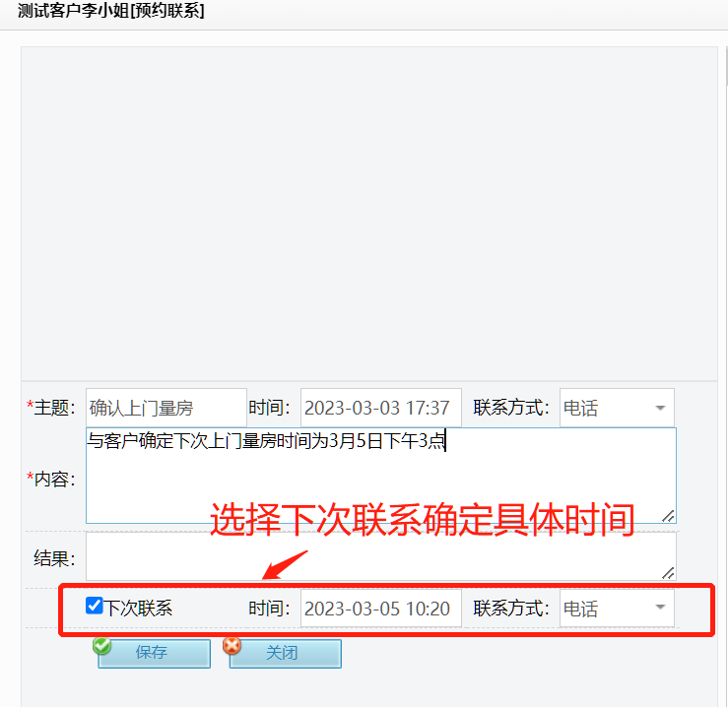Click the red X icon on 关闭

point(232,645)
